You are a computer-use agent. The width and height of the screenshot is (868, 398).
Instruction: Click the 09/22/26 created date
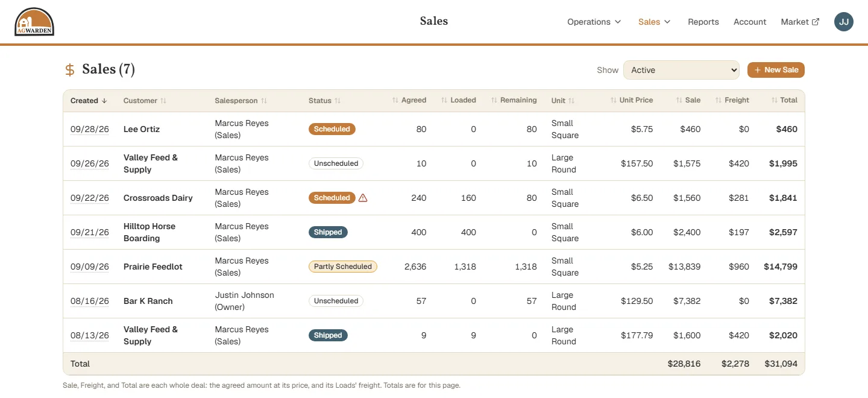tap(90, 198)
